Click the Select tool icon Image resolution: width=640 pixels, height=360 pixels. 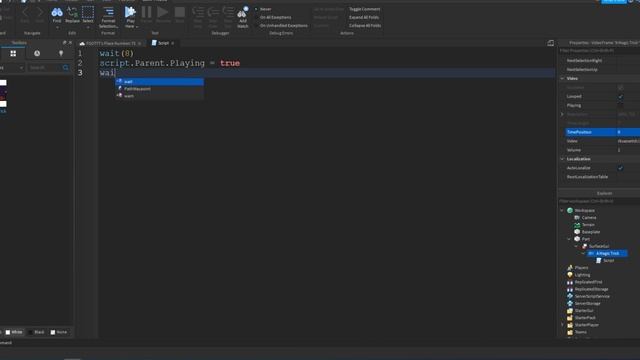click(x=88, y=12)
